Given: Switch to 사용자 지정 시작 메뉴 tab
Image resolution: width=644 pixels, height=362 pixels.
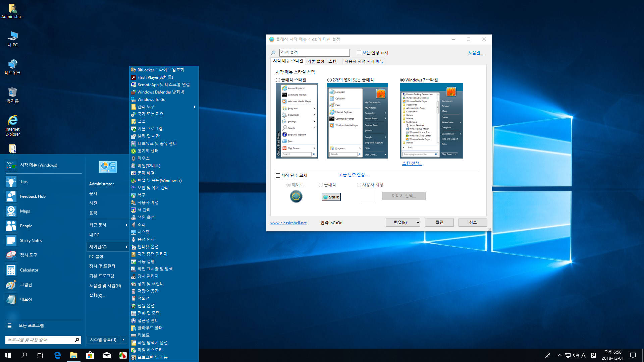Looking at the screenshot, I should click(x=364, y=61).
